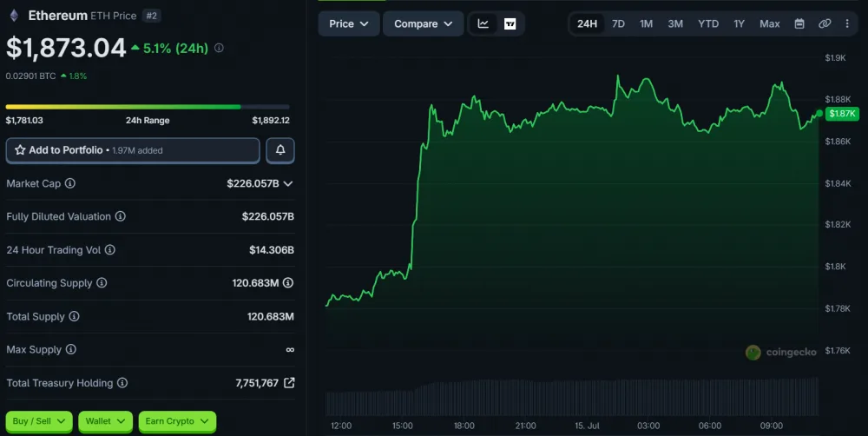Click the Add to Portfolio button
Viewport: 868px width, 436px height.
133,150
